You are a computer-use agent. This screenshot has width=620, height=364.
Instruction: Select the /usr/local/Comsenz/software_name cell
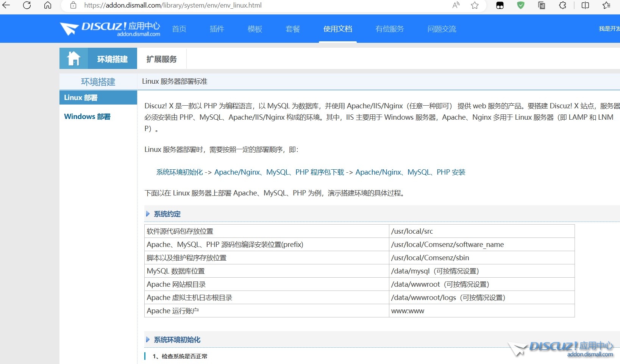[482, 244]
